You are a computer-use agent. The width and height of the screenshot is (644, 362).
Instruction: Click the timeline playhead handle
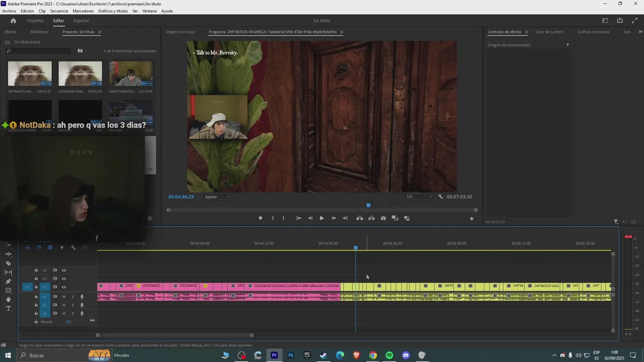[x=356, y=247]
